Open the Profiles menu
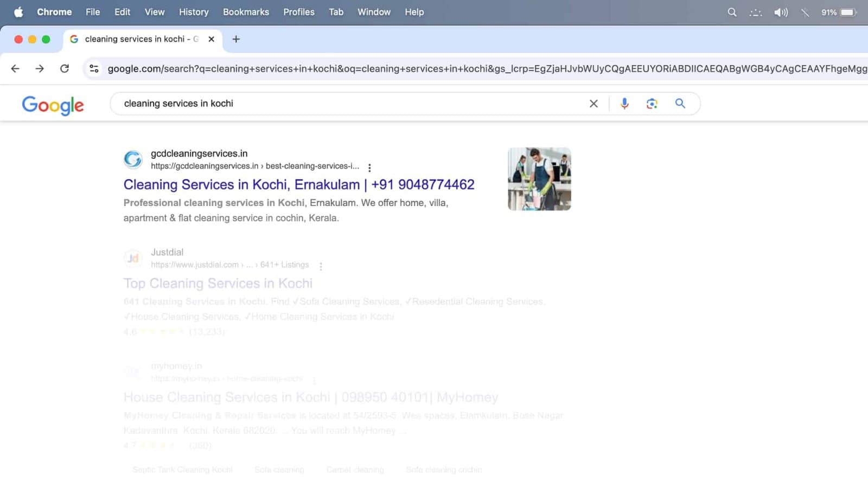The height and width of the screenshot is (488, 868). click(x=298, y=12)
